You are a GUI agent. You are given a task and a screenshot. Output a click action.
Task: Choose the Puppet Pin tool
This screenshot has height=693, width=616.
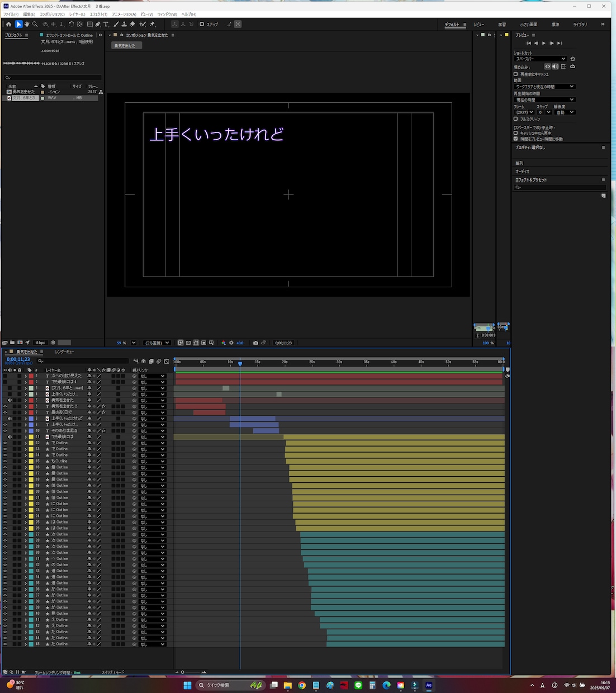[x=152, y=25]
